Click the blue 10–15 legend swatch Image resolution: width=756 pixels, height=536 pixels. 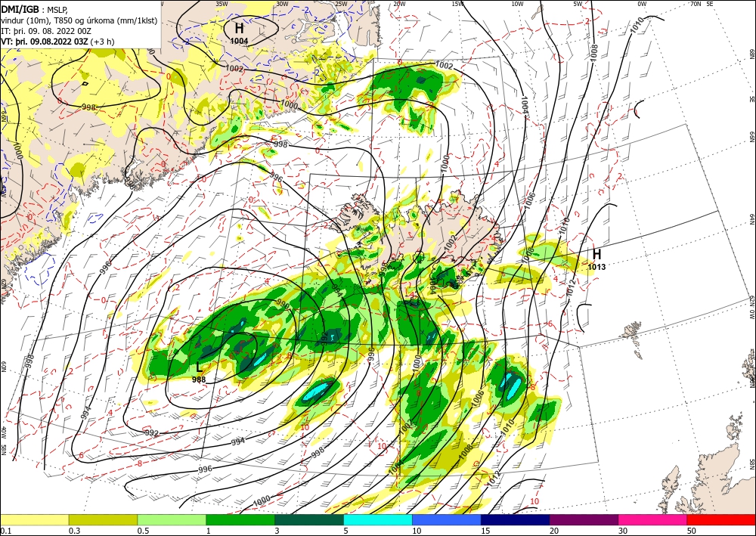click(x=447, y=519)
